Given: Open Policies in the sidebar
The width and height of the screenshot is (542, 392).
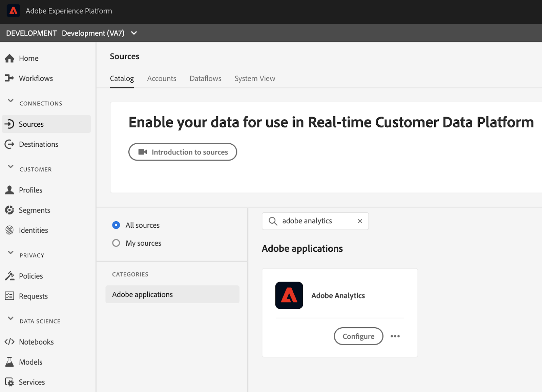Looking at the screenshot, I should [46, 276].
